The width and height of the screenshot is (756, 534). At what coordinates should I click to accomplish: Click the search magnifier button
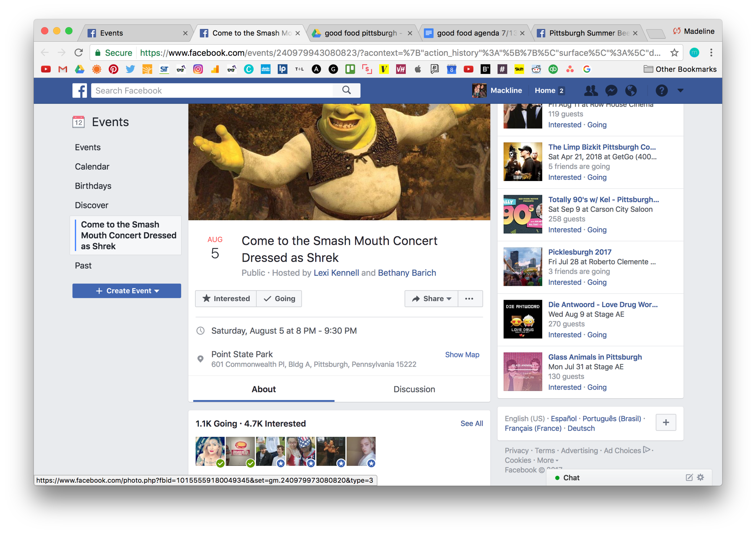point(346,90)
